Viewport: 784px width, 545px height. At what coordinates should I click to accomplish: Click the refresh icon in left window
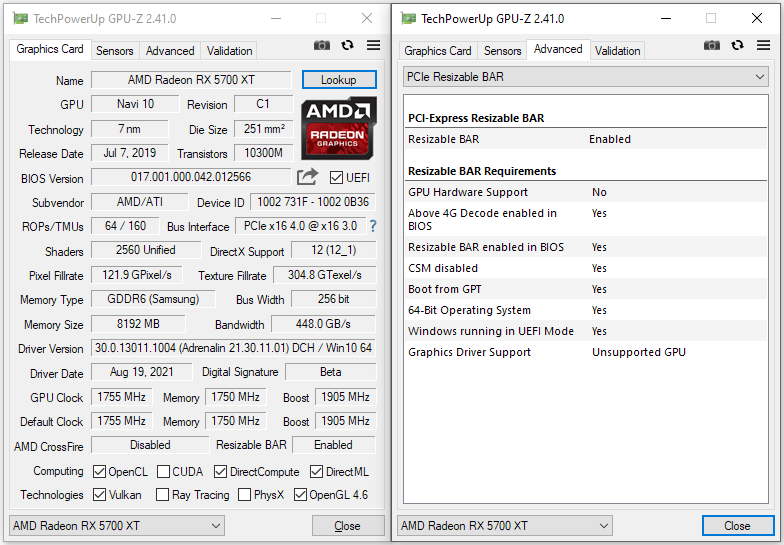click(x=348, y=46)
